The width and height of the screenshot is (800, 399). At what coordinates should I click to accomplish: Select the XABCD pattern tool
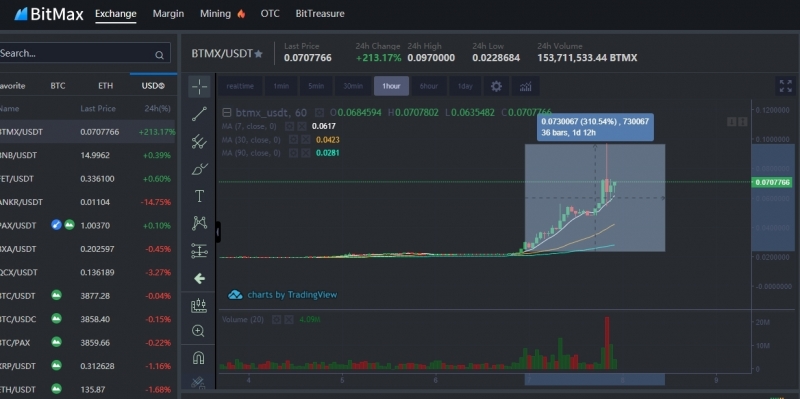(199, 223)
